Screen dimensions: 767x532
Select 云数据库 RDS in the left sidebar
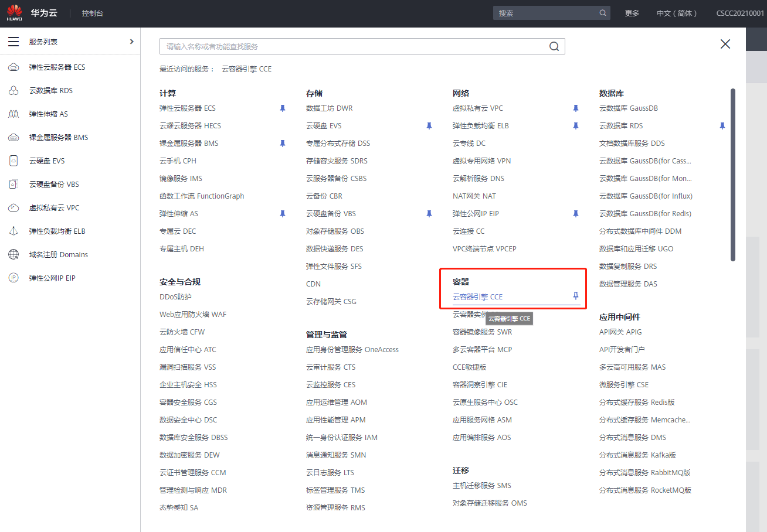(51, 91)
